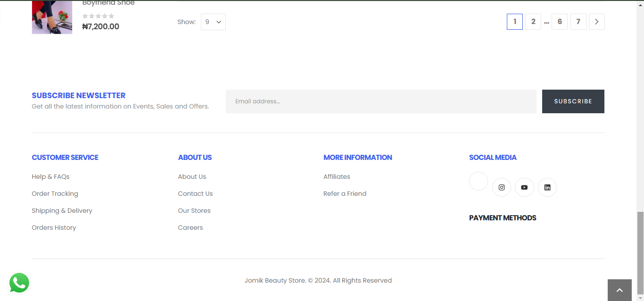This screenshot has height=301, width=644.
Task: Open the Help & FAQs link
Action: (50, 176)
